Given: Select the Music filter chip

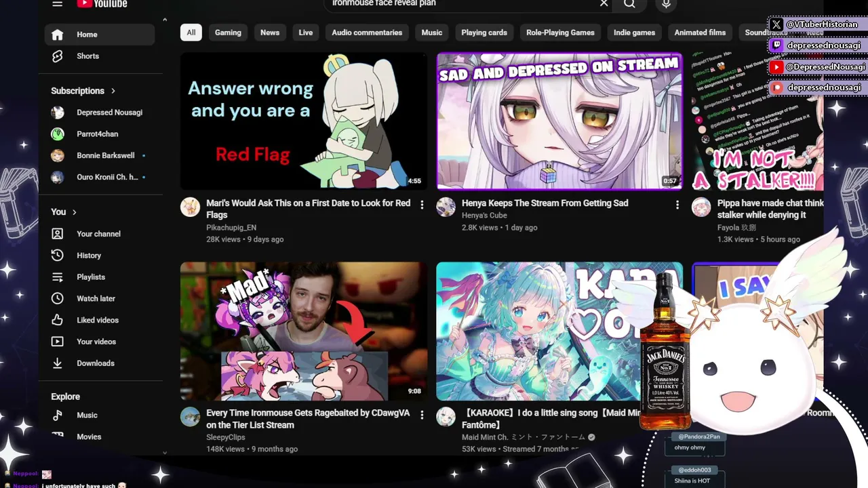Looking at the screenshot, I should click(432, 33).
